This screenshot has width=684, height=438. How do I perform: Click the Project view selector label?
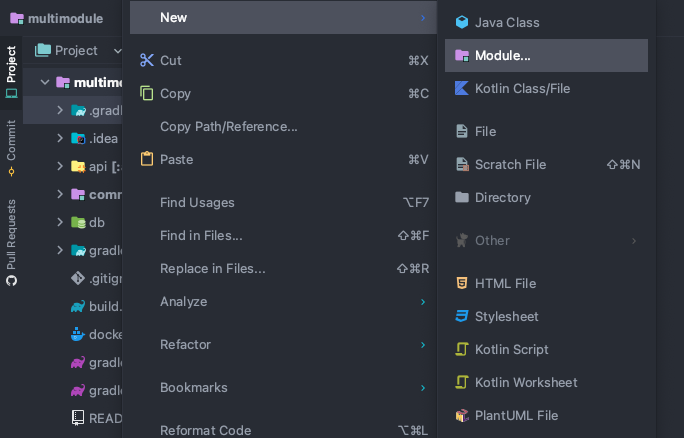76,51
